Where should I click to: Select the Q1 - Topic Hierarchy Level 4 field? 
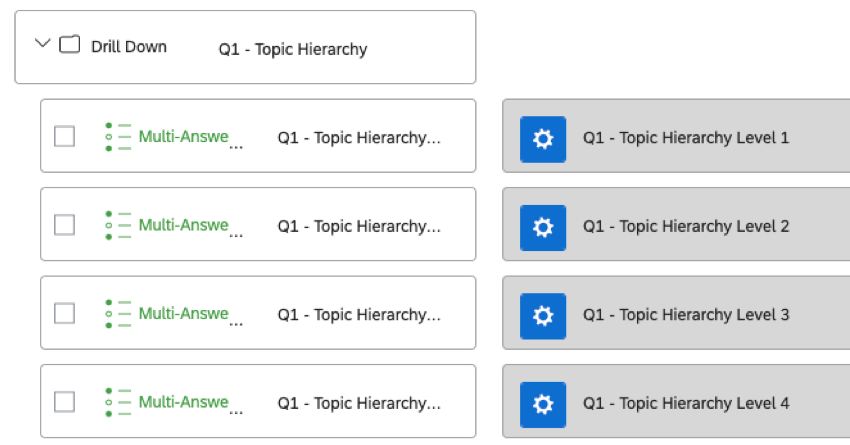(x=686, y=403)
